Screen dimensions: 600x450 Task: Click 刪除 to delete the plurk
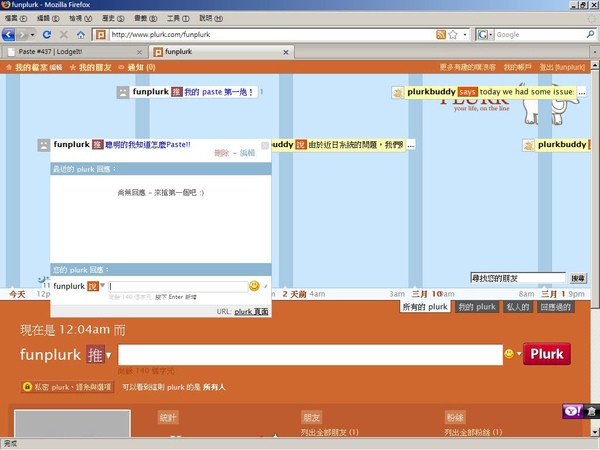pyautogui.click(x=222, y=153)
